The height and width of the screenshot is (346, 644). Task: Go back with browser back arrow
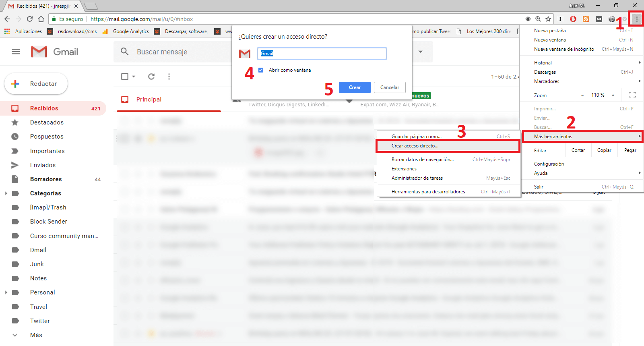pos(7,19)
